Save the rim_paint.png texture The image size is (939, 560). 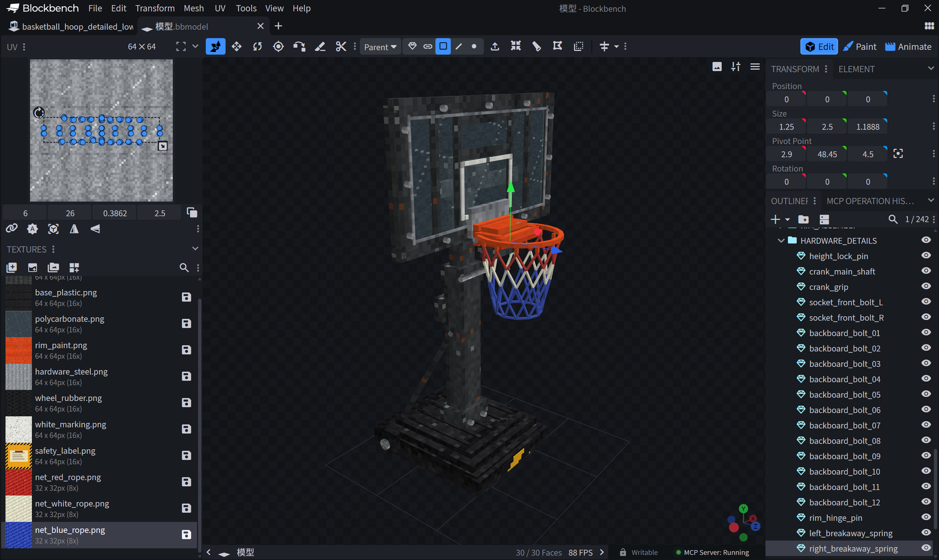click(186, 350)
